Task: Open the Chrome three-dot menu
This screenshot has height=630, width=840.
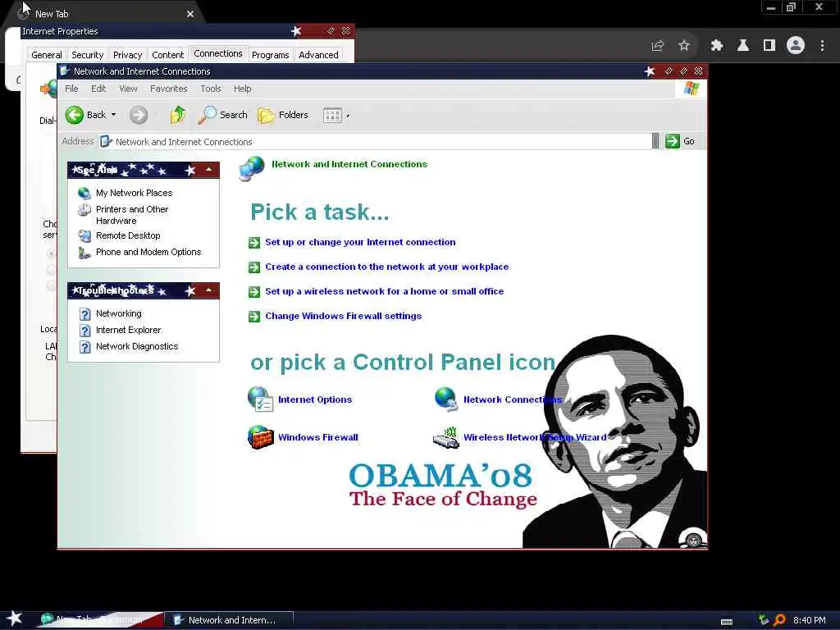Action: tap(822, 46)
